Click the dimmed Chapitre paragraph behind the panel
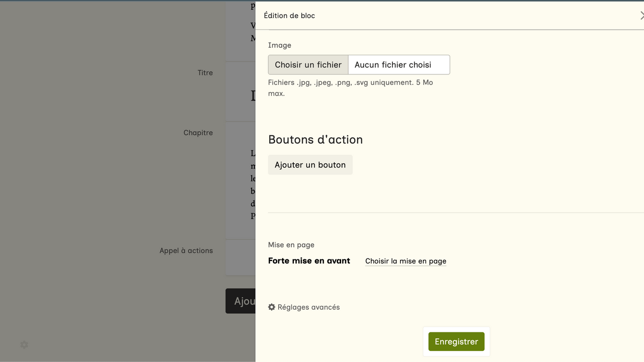This screenshot has height=362, width=644. 253,185
